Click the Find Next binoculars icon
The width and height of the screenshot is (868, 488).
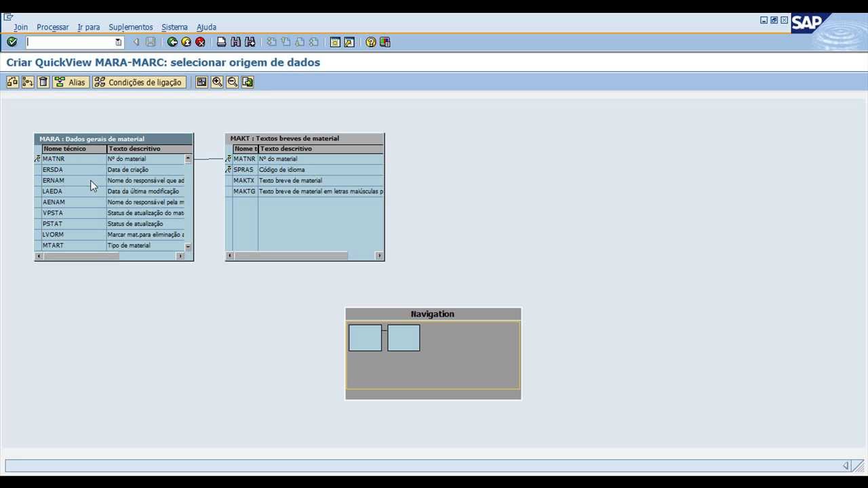pyautogui.click(x=250, y=42)
